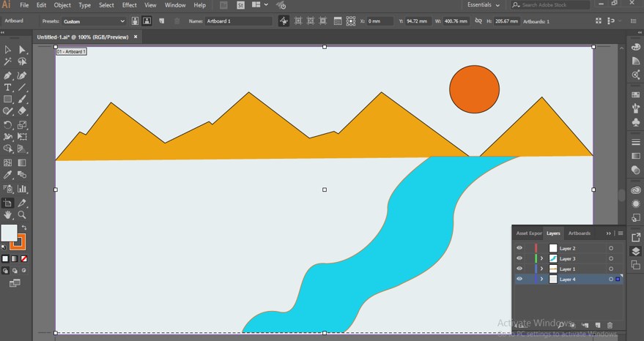
Task: Select the Paintbrush tool
Action: click(22, 100)
